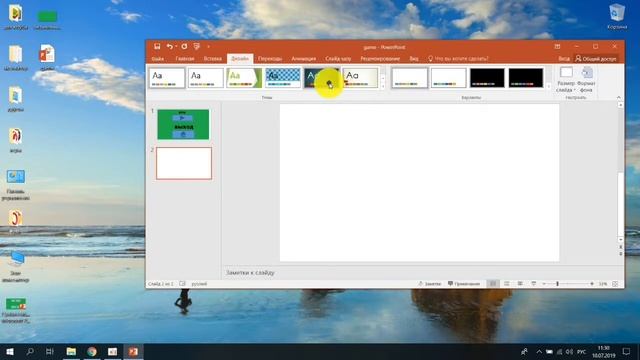Screen dimensions: 640x360
Task: Open ribbon display options icon
Action: click(x=557, y=47)
